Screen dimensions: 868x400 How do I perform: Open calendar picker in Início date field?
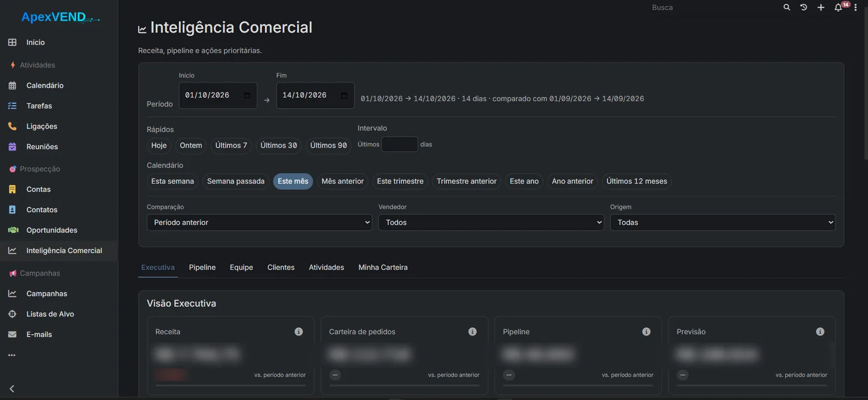247,96
